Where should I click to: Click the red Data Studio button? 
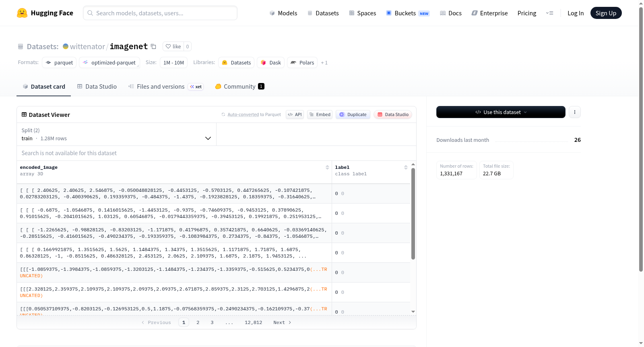pyautogui.click(x=393, y=114)
